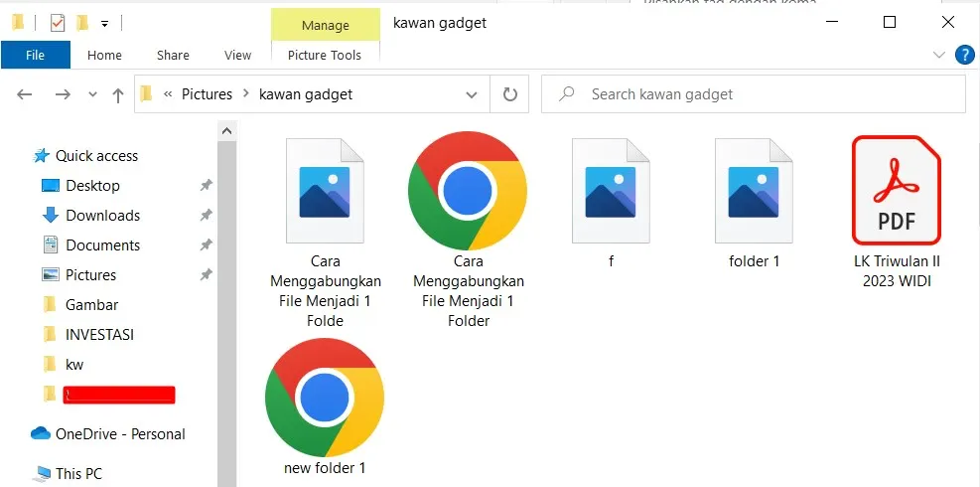Screen dimensions: 980x487
Task: Open Pictures in Quick access
Action: [x=90, y=274]
